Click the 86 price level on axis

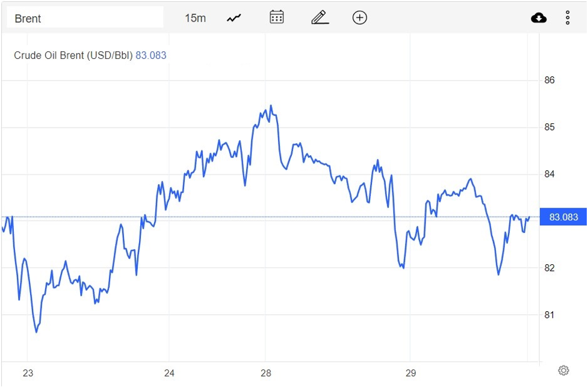click(x=549, y=80)
